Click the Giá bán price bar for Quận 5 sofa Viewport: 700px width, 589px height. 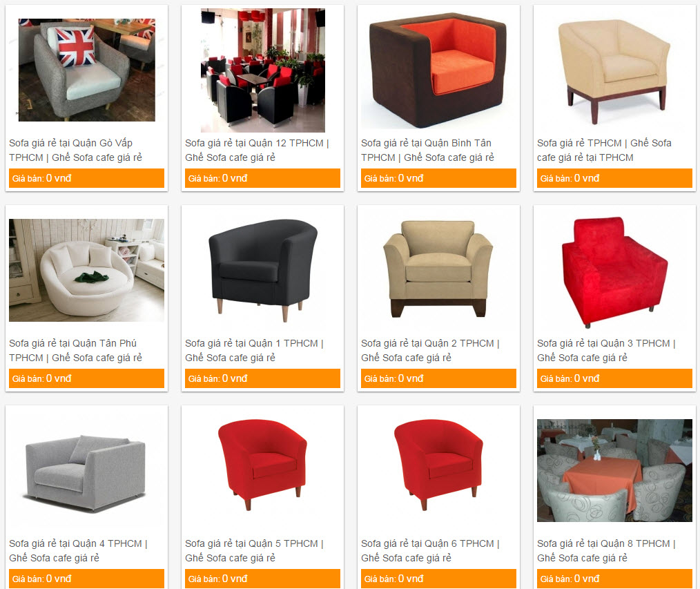(262, 579)
